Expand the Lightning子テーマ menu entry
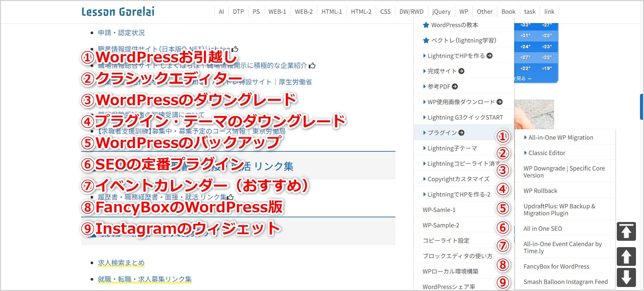This screenshot has width=644, height=291. 451,148
